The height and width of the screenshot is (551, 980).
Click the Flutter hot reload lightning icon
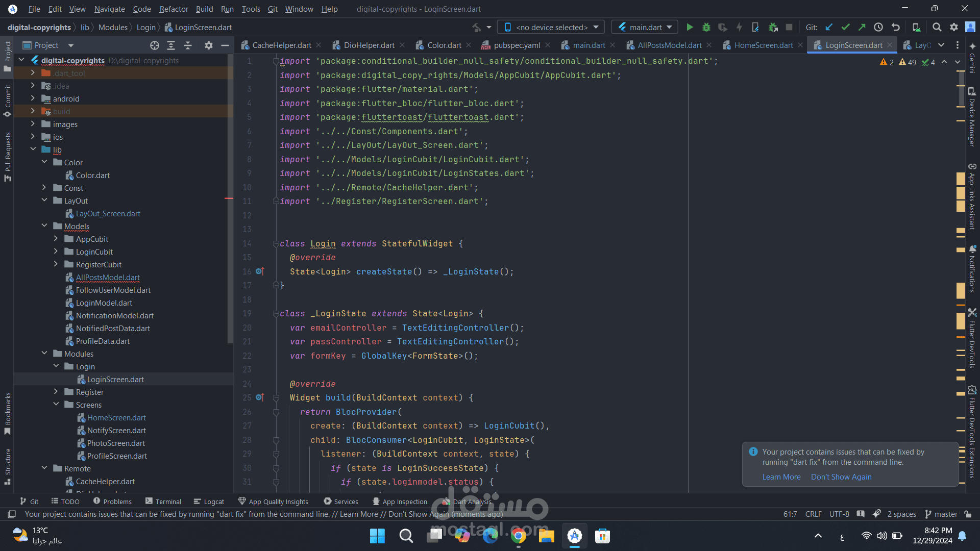coord(739,28)
